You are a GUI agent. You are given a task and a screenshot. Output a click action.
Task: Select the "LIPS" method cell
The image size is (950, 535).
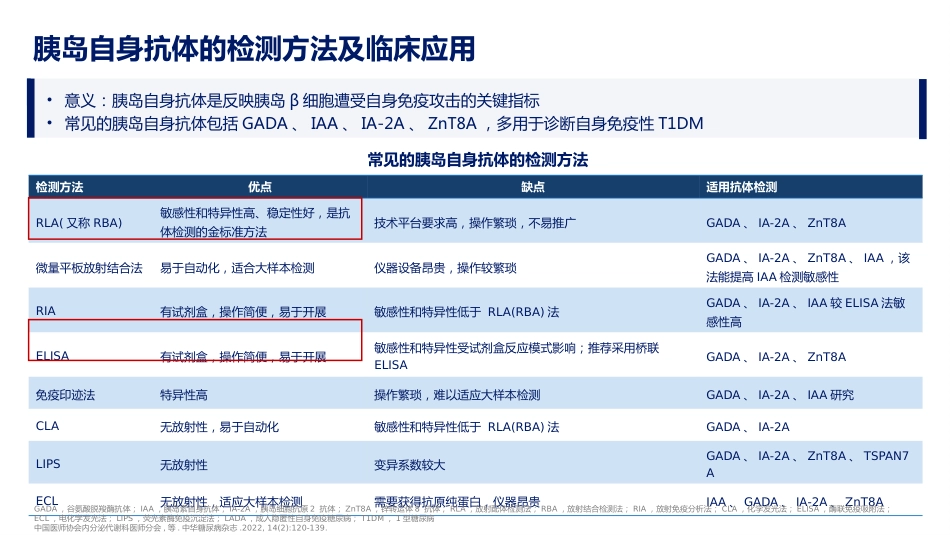pyautogui.click(x=48, y=464)
